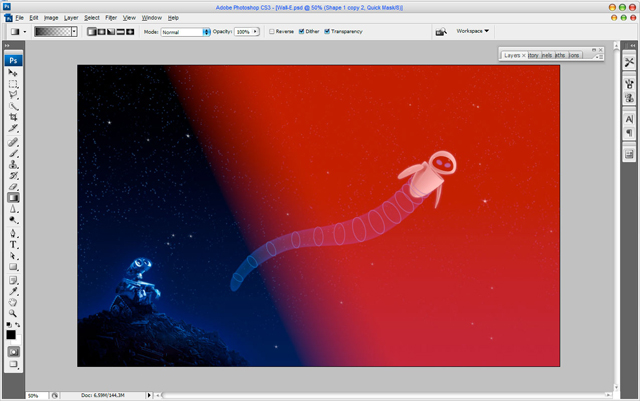640x401 pixels.
Task: Expand the right panel dock arrows
Action: 633,45
